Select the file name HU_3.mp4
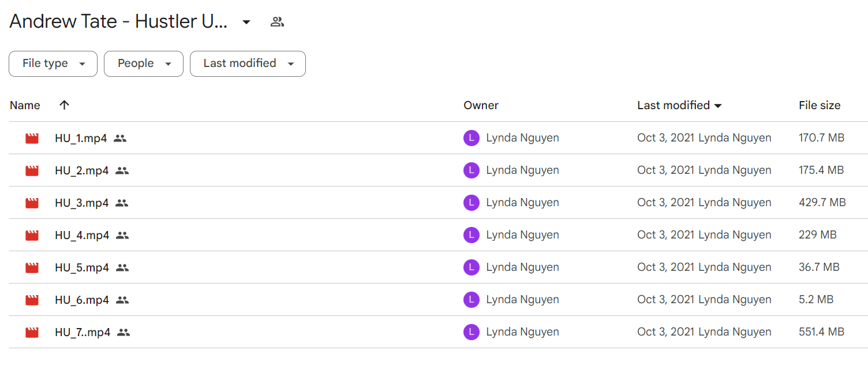The height and width of the screenshot is (365, 868). coord(82,203)
